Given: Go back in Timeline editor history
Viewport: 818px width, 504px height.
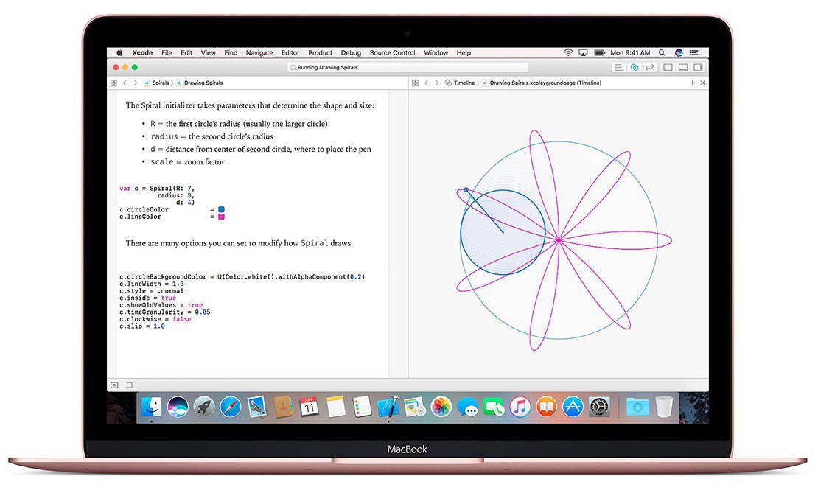Looking at the screenshot, I should click(x=426, y=83).
